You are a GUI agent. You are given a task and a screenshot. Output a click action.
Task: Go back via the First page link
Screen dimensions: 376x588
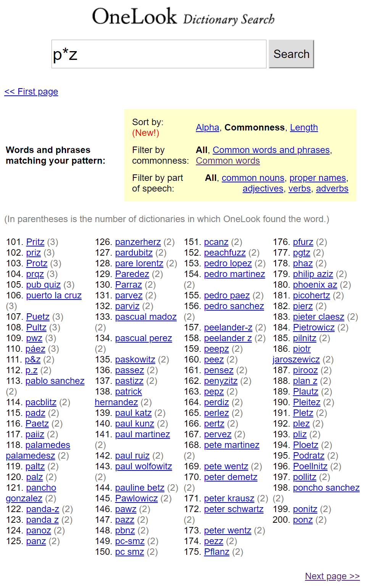tap(31, 92)
